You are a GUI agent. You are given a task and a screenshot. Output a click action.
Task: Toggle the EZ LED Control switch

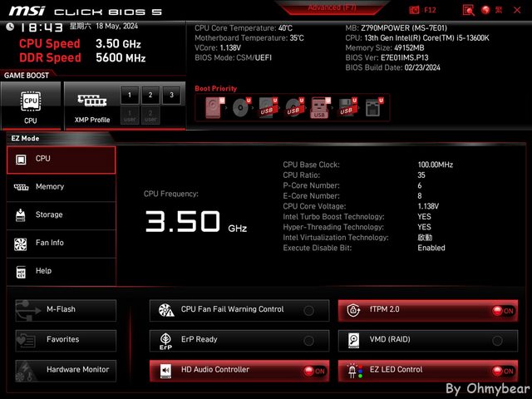(502, 371)
